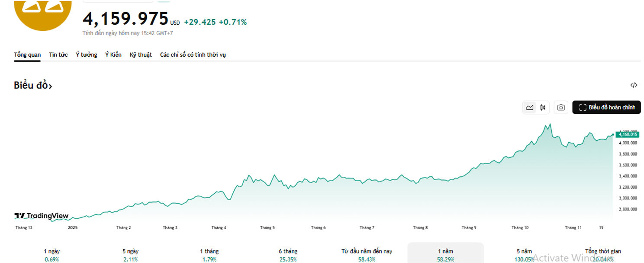Take a chart snapshot with camera icon
This screenshot has height=263, width=644.
pyautogui.click(x=561, y=107)
